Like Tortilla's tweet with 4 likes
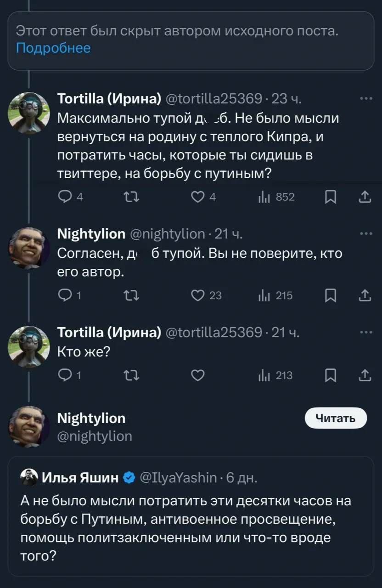The image size is (382, 588). coord(198,197)
